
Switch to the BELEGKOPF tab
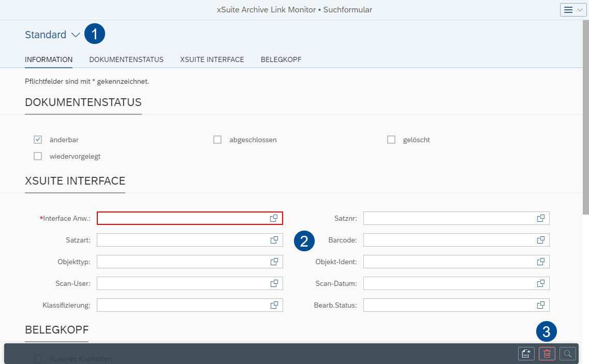coord(281,59)
